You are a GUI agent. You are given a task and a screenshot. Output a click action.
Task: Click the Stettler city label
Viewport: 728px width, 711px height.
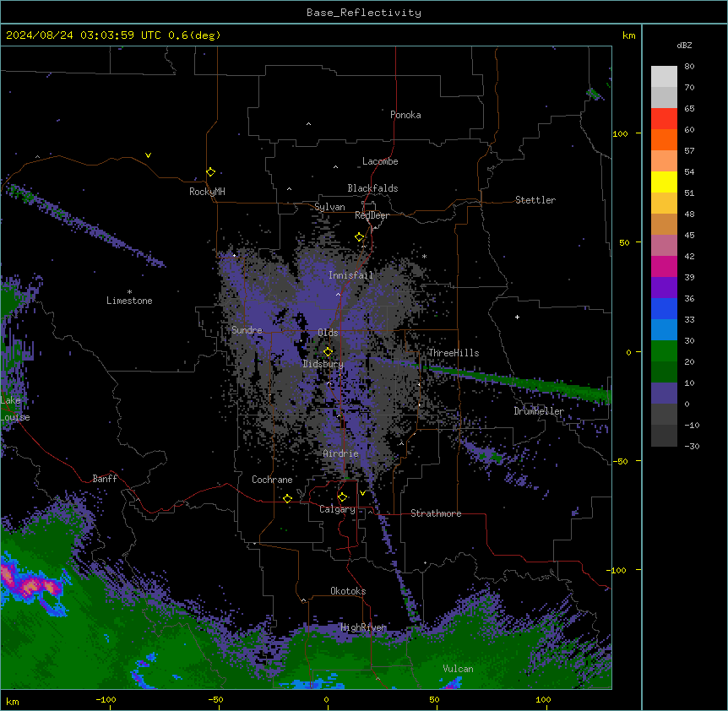(535, 200)
